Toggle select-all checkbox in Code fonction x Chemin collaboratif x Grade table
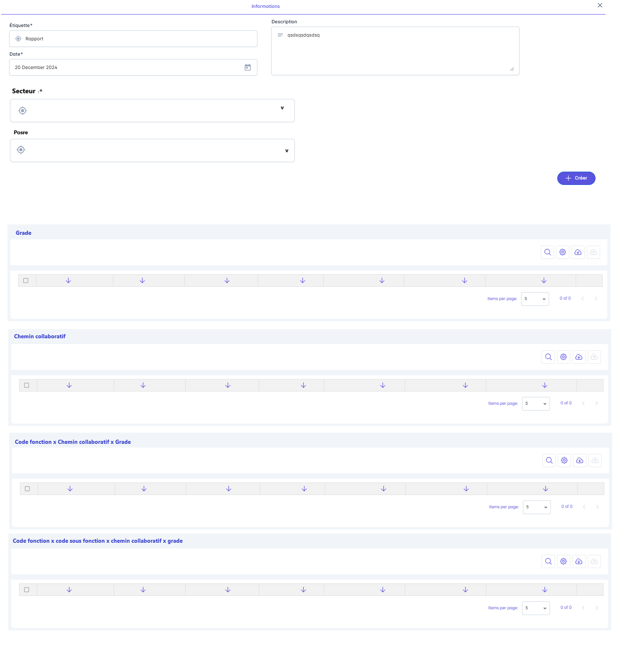 (x=27, y=489)
